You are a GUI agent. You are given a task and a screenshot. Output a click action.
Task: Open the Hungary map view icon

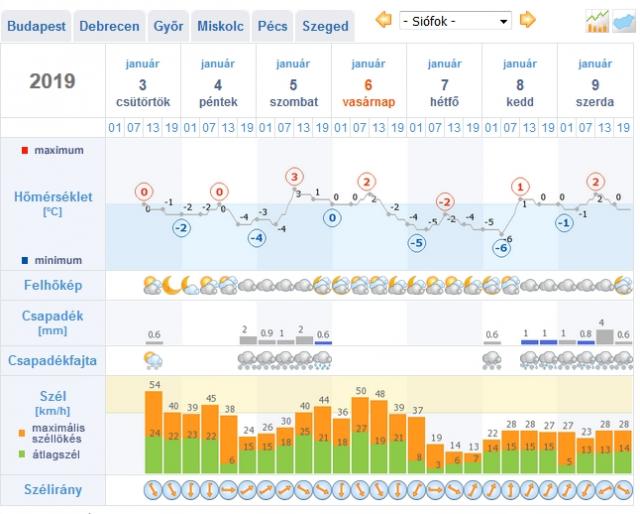pyautogui.click(x=623, y=22)
